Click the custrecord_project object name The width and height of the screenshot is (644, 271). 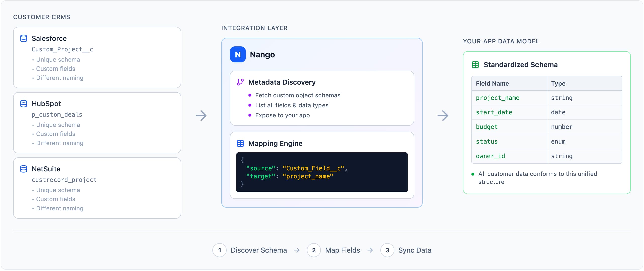(x=64, y=180)
